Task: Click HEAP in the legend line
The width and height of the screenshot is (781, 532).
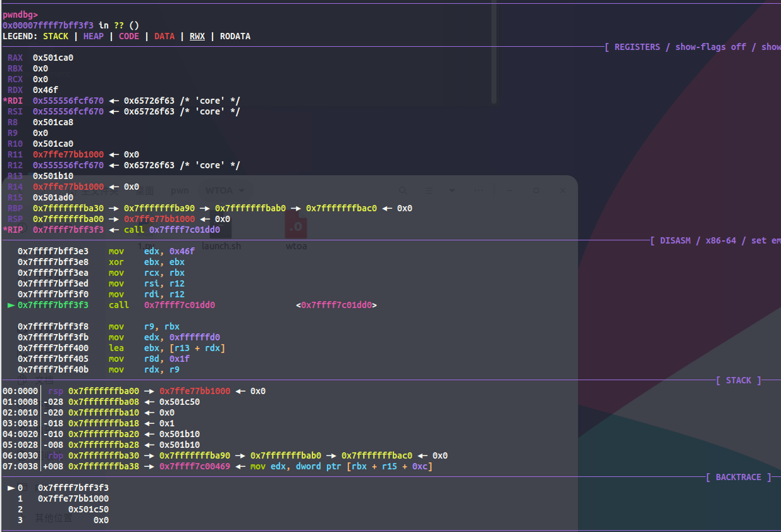Action: (x=94, y=36)
